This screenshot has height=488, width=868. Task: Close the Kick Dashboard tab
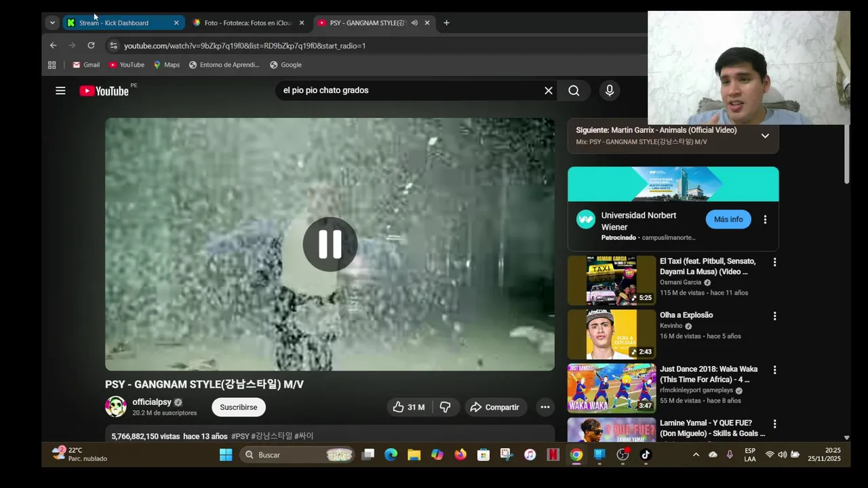(x=176, y=23)
